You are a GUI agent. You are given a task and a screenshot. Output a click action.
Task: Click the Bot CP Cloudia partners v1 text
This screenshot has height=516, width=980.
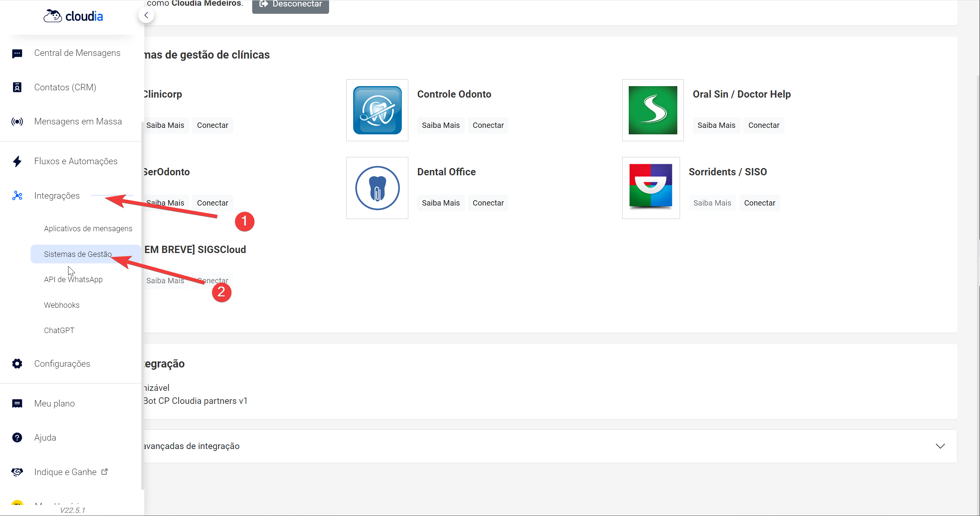pyautogui.click(x=196, y=401)
